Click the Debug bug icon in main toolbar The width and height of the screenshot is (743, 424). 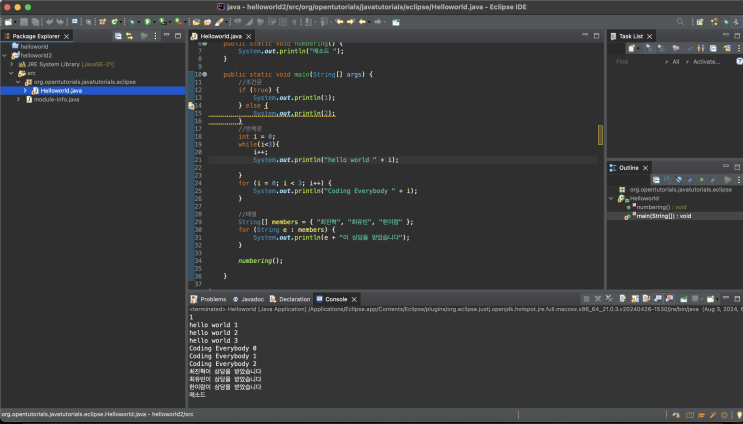[132, 22]
